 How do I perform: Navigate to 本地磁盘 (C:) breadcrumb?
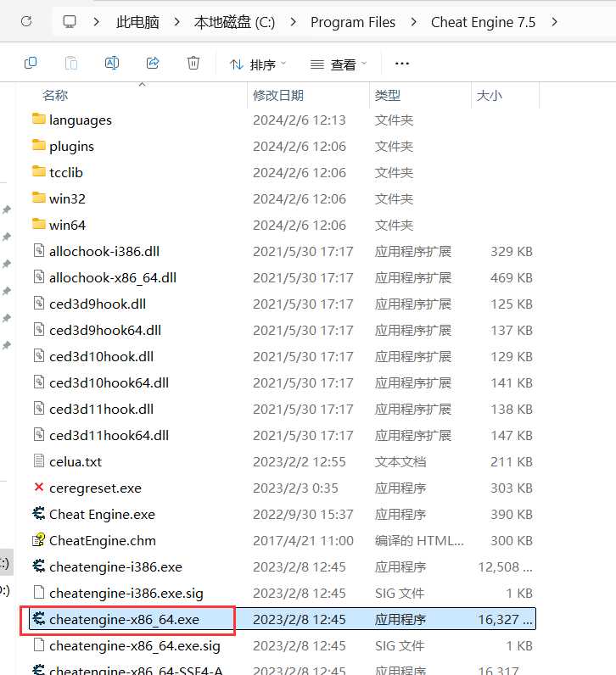pyautogui.click(x=234, y=22)
